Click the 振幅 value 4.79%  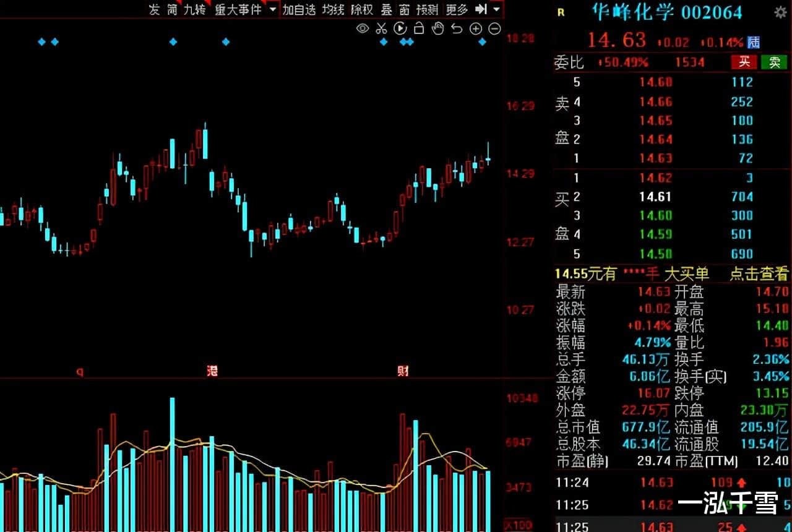652,342
